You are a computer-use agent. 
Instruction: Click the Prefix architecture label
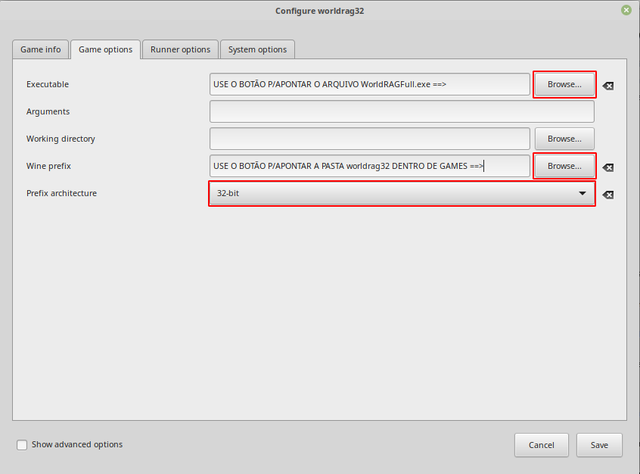tap(62, 193)
